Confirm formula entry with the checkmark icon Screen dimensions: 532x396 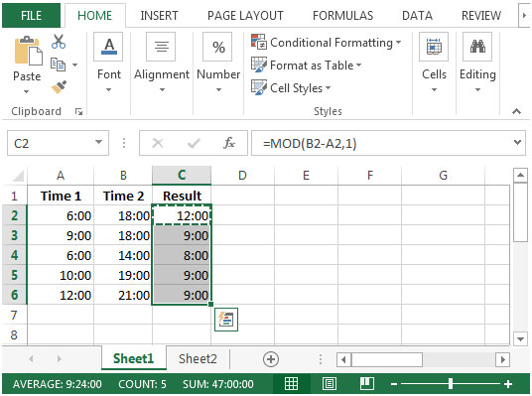coord(194,143)
